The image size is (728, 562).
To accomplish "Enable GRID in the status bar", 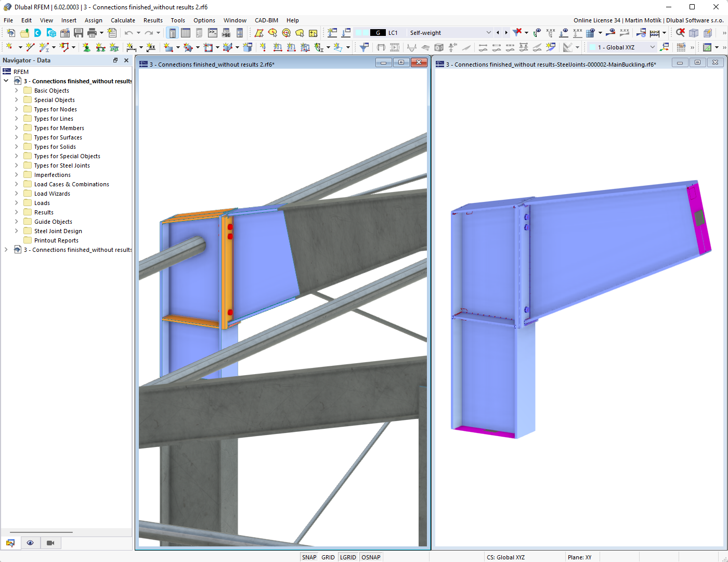I will [x=328, y=557].
